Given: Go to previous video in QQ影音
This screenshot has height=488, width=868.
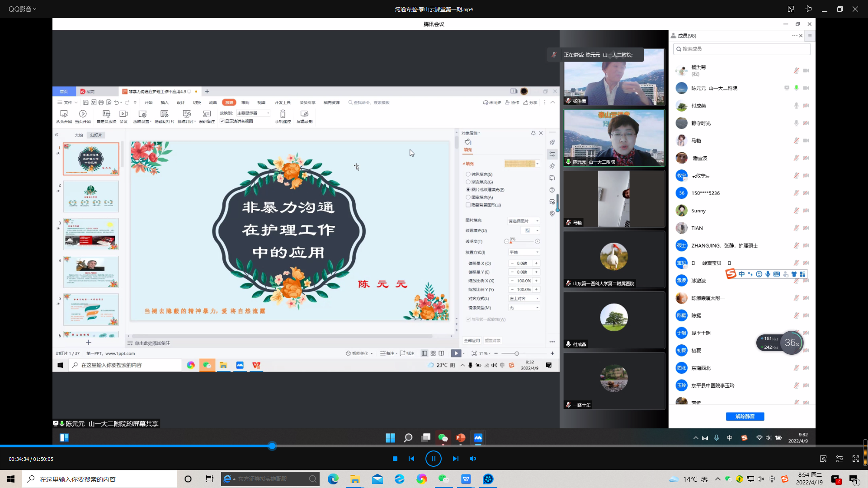Looking at the screenshot, I should pos(411,459).
